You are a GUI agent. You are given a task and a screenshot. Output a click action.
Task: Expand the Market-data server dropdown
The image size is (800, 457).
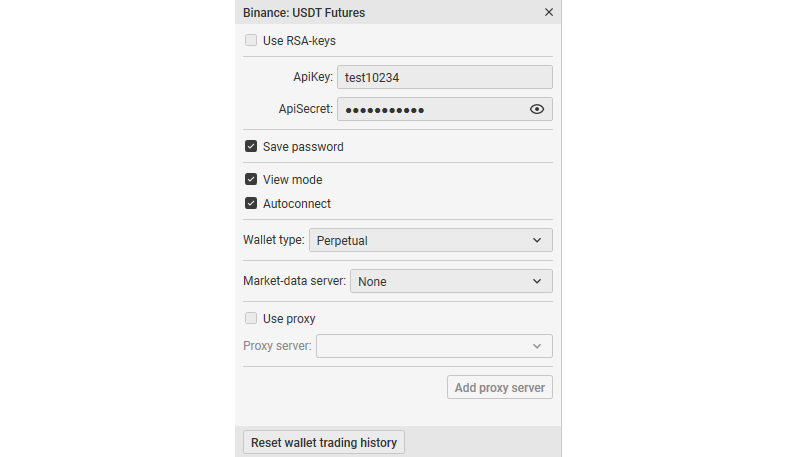[x=450, y=282]
